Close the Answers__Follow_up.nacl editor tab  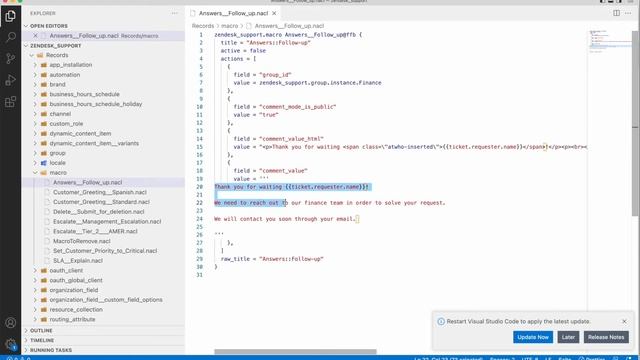(274, 13)
